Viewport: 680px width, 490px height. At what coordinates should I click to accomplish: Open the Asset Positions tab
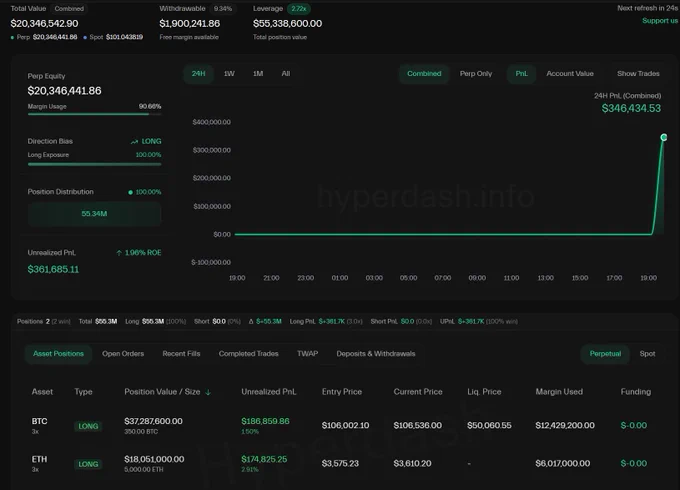pyautogui.click(x=58, y=354)
